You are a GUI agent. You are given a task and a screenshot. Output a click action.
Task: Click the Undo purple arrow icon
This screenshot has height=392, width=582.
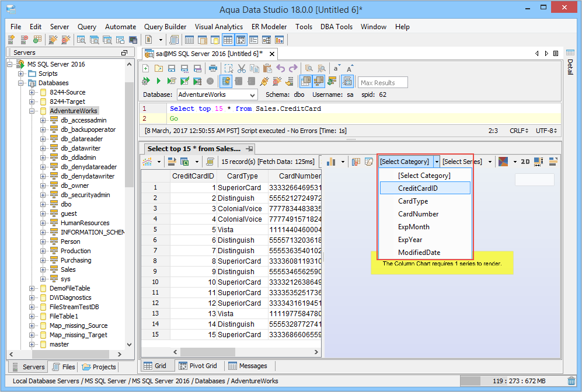coord(281,69)
